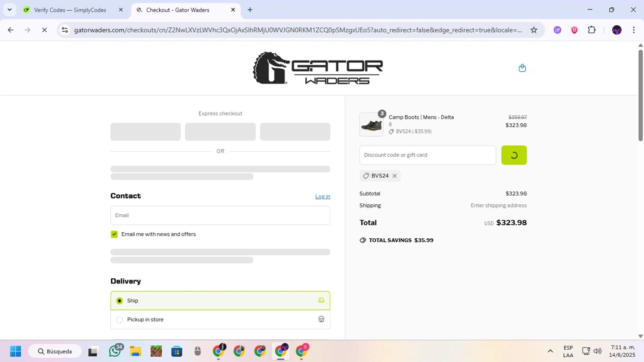This screenshot has width=644, height=362.
Task: Select the Pickup in store option
Action: [220, 319]
